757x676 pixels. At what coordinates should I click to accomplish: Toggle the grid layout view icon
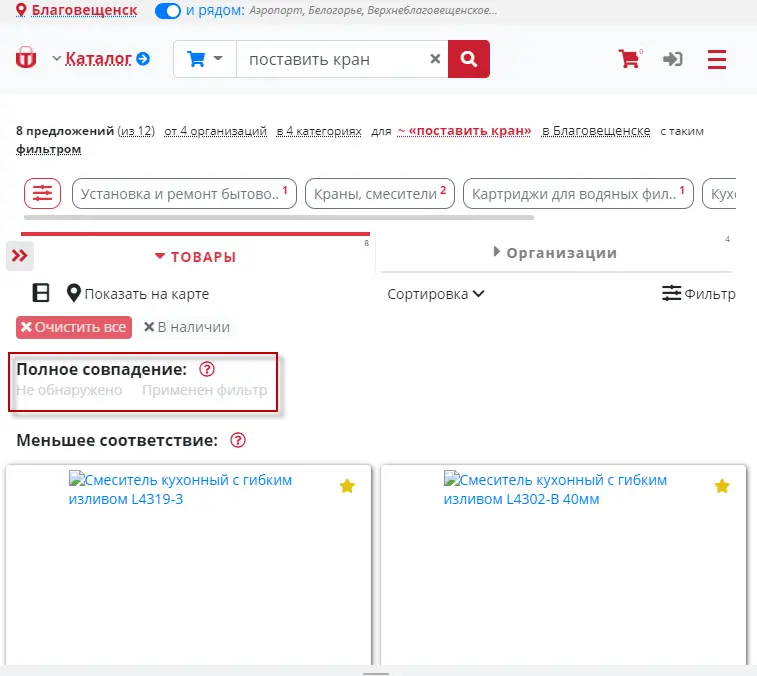[41, 293]
